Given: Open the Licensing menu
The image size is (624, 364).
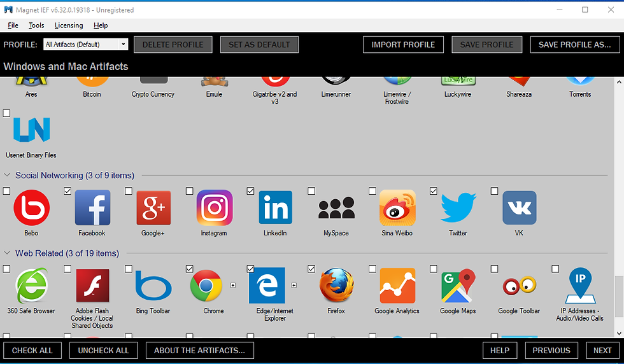Looking at the screenshot, I should click(69, 25).
